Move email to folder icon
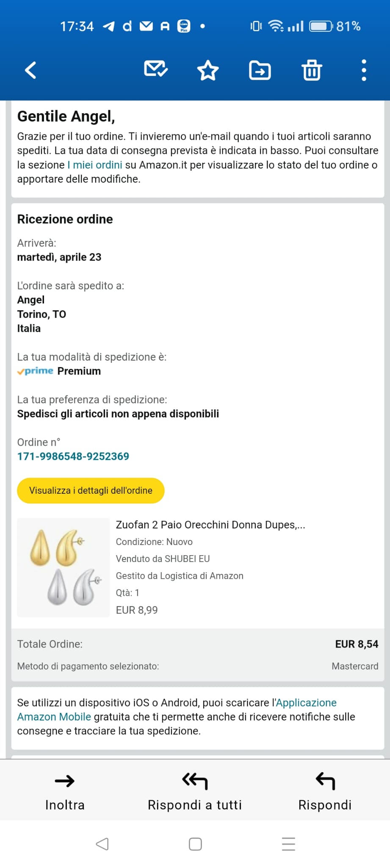The image size is (390, 868). [x=260, y=70]
